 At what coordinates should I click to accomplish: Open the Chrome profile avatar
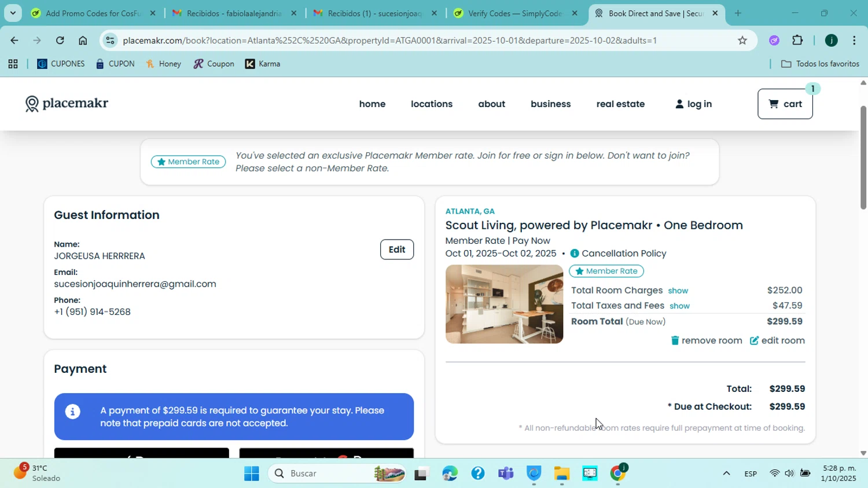pos(831,40)
